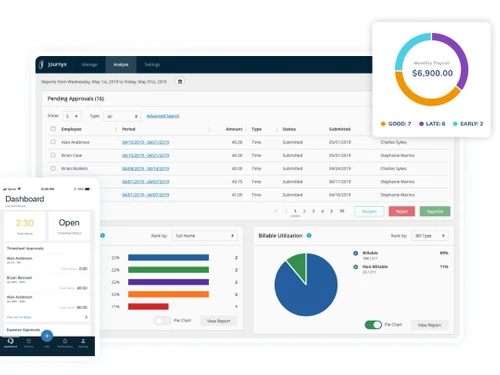Switch to the Manage tab
500x375 pixels.
(x=89, y=65)
